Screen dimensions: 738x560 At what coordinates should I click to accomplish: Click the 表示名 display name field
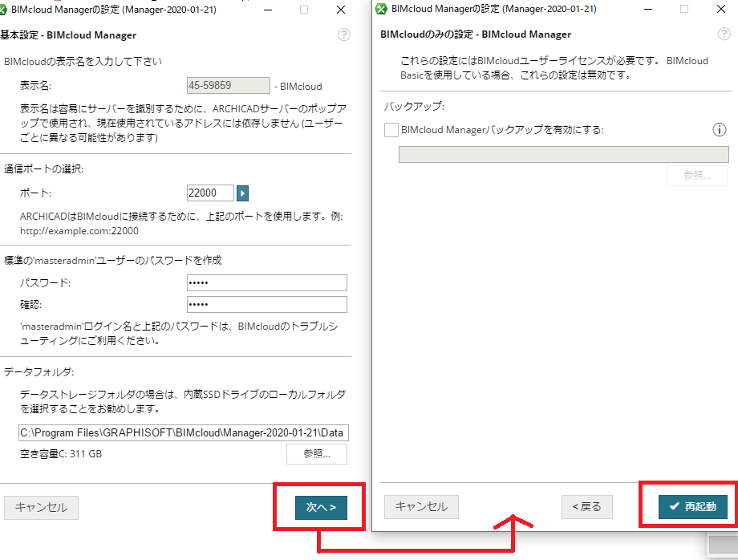pos(229,86)
